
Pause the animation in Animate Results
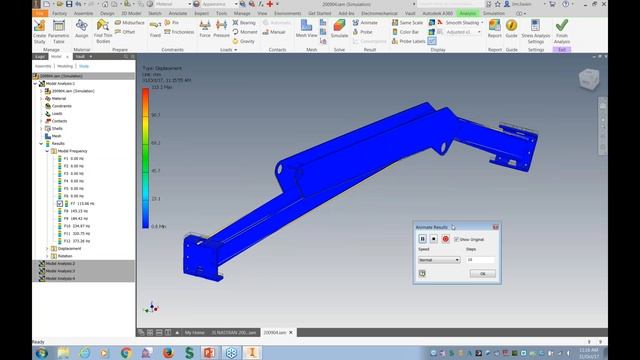click(x=422, y=239)
